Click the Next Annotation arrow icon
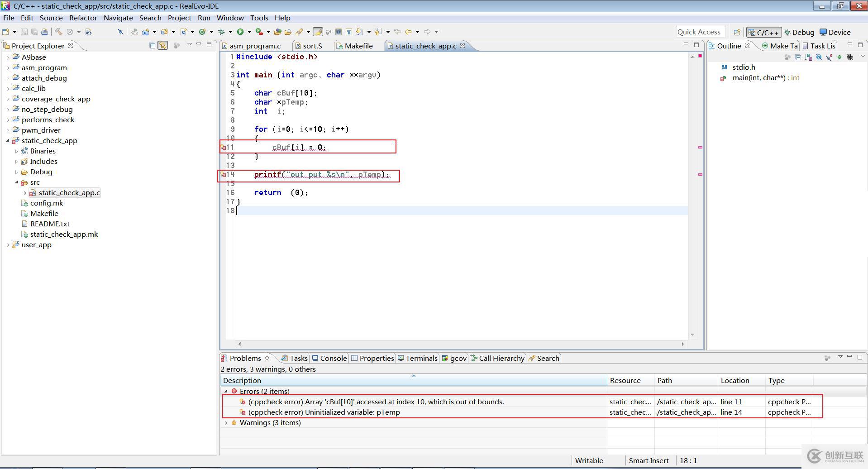Image resolution: width=868 pixels, height=469 pixels. [x=359, y=32]
